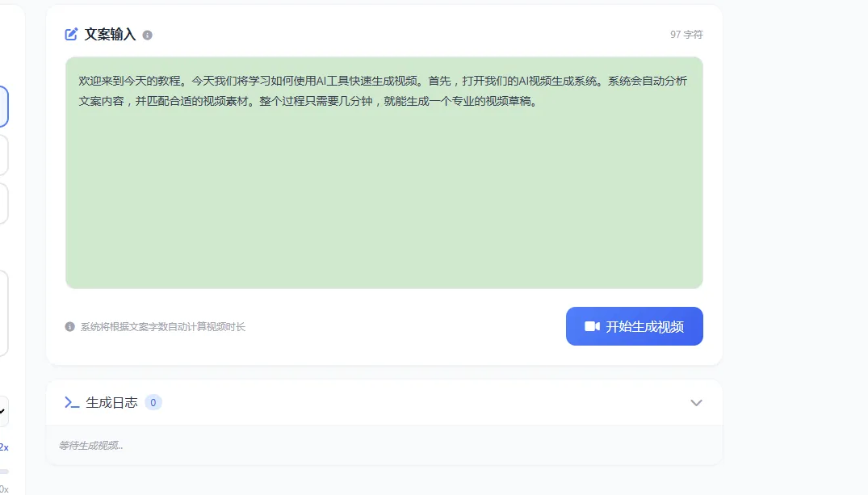Viewport: 868px width, 495px height.
Task: Click the 等待生成视频.. placeholder text
Action: point(90,445)
